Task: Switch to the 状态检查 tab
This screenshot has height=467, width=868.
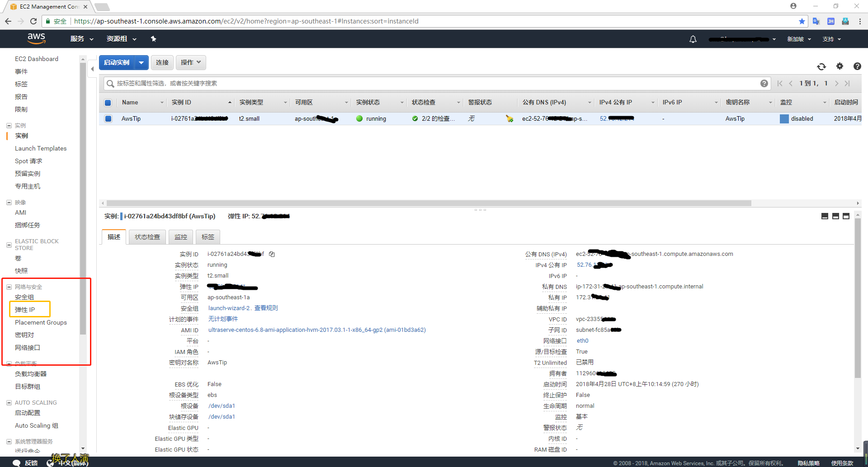Action: pyautogui.click(x=147, y=237)
